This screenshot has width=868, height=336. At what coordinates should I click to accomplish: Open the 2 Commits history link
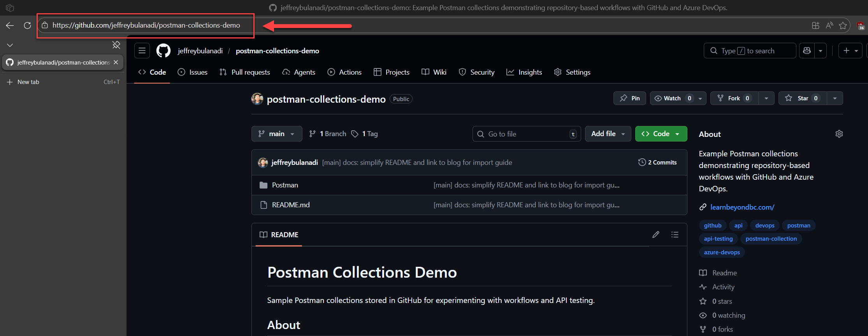pos(658,163)
